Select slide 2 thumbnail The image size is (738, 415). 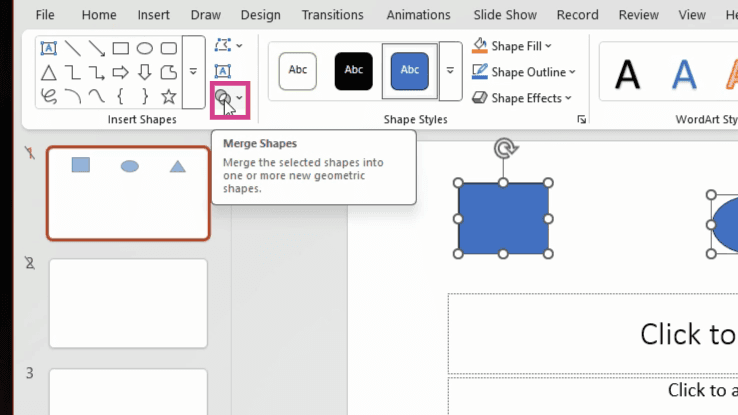click(128, 303)
